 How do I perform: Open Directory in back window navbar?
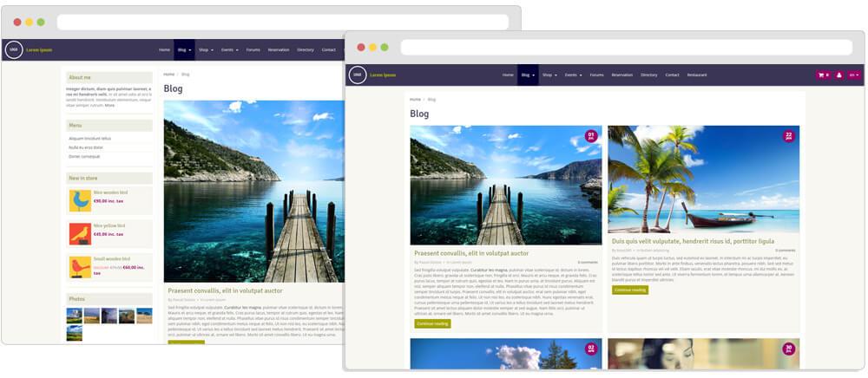[x=306, y=49]
